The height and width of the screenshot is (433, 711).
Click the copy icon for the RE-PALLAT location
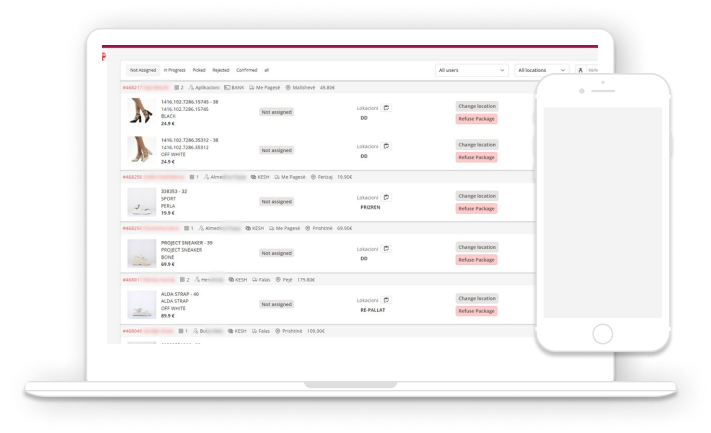coord(386,299)
